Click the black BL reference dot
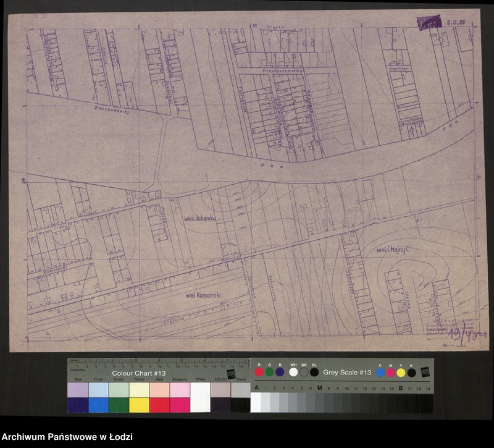494x448 pixels. point(313,372)
